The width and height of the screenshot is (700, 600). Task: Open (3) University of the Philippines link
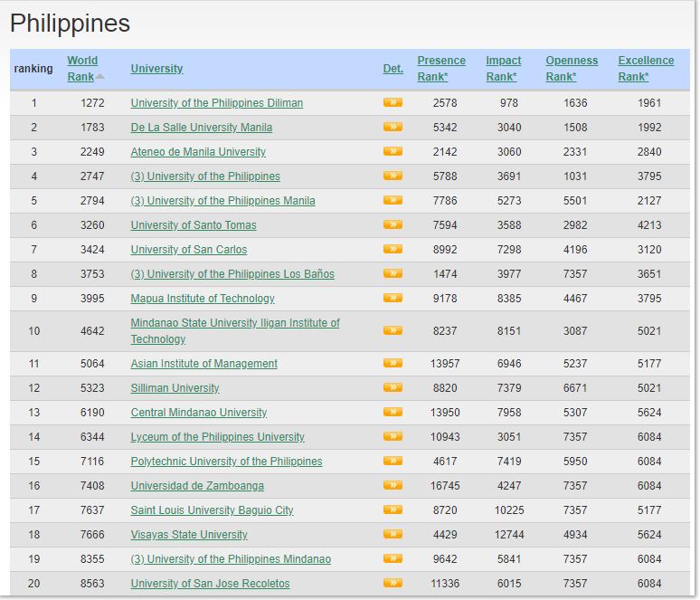click(205, 176)
